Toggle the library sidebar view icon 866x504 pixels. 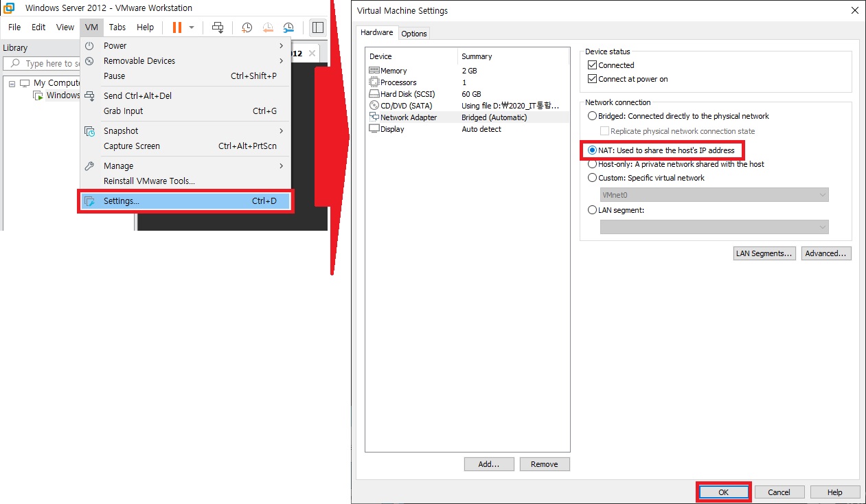click(x=318, y=27)
